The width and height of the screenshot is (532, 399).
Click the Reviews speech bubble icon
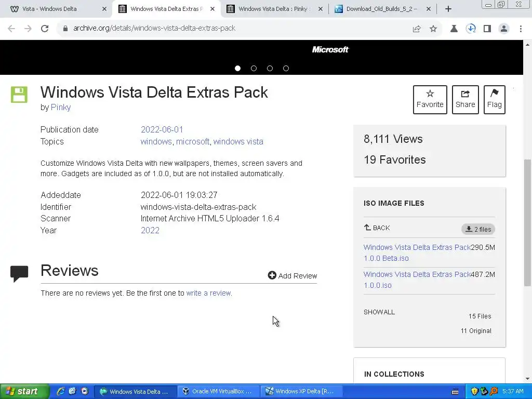pos(19,274)
